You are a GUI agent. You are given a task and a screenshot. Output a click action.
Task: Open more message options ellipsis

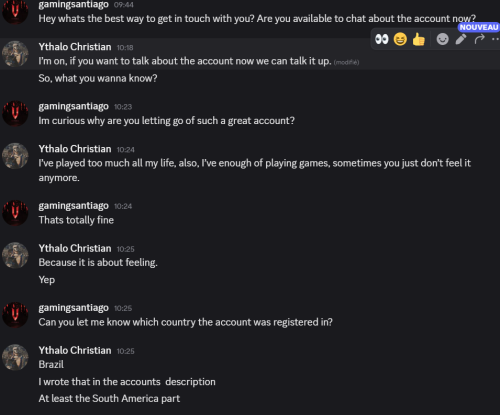coord(496,39)
